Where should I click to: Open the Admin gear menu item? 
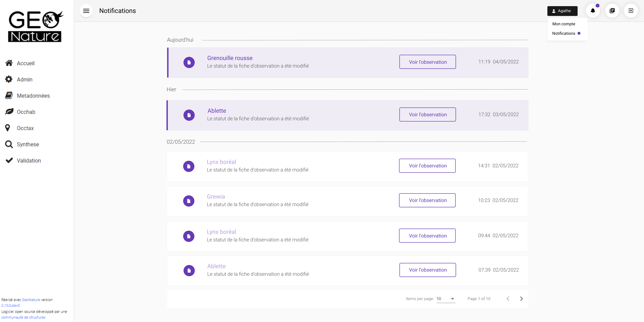[25, 79]
